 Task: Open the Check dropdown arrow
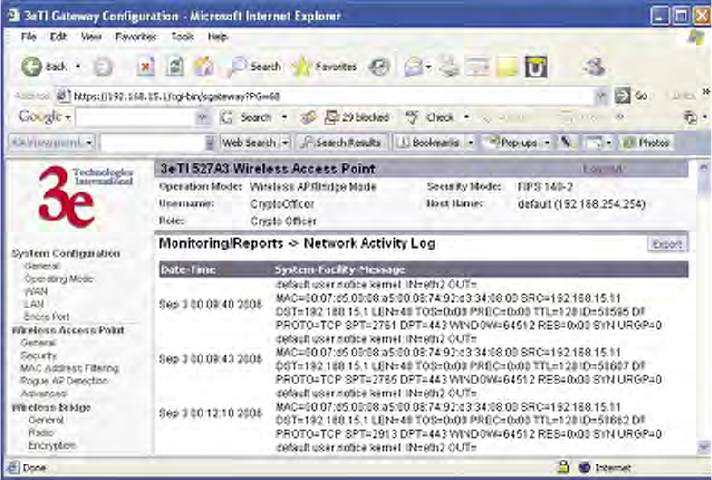click(466, 118)
